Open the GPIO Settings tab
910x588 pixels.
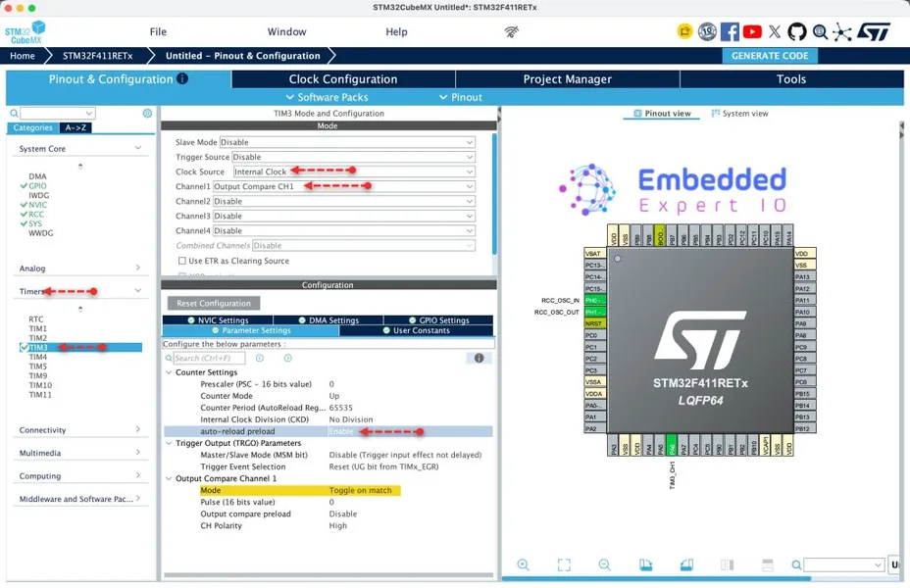click(x=438, y=320)
